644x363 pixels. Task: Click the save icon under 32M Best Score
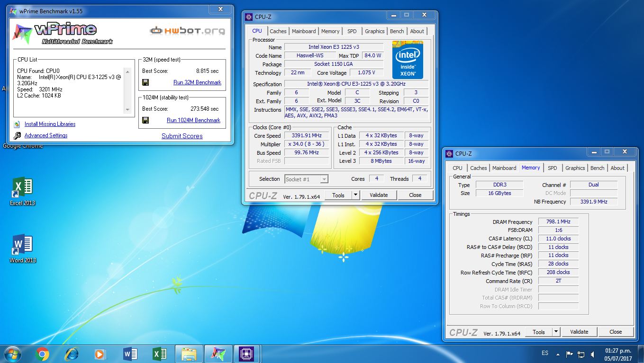pyautogui.click(x=145, y=82)
